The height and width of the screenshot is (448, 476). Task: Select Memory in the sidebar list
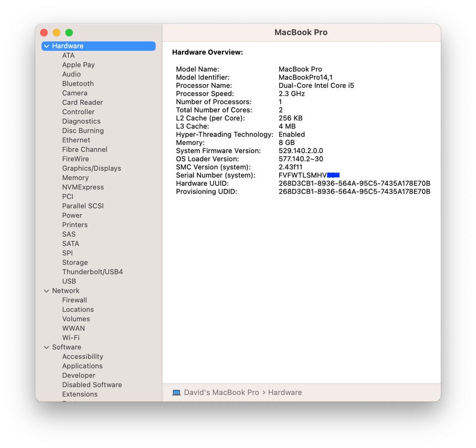click(x=75, y=178)
